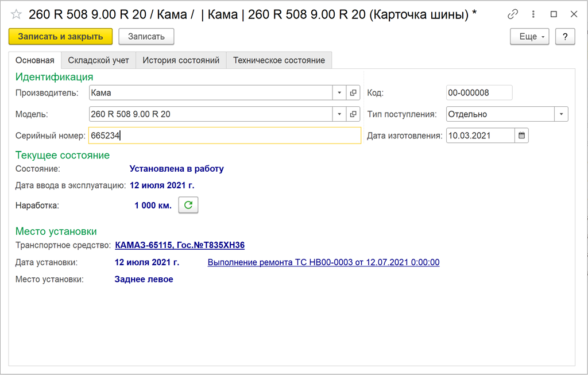Image resolution: width=588 pixels, height=375 pixels.
Task: Click the help question mark button
Action: tap(565, 37)
